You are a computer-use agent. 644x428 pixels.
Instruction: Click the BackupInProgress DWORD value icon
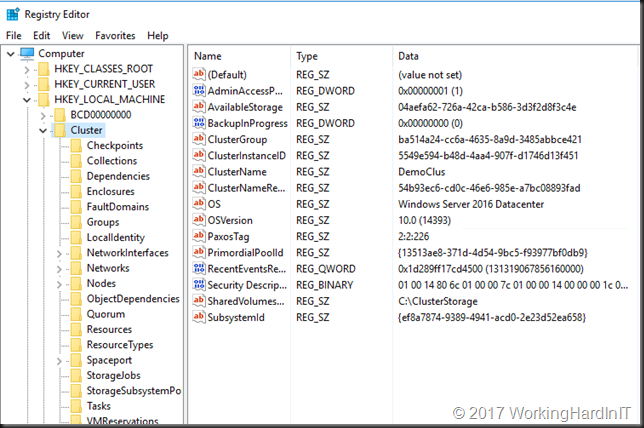199,122
